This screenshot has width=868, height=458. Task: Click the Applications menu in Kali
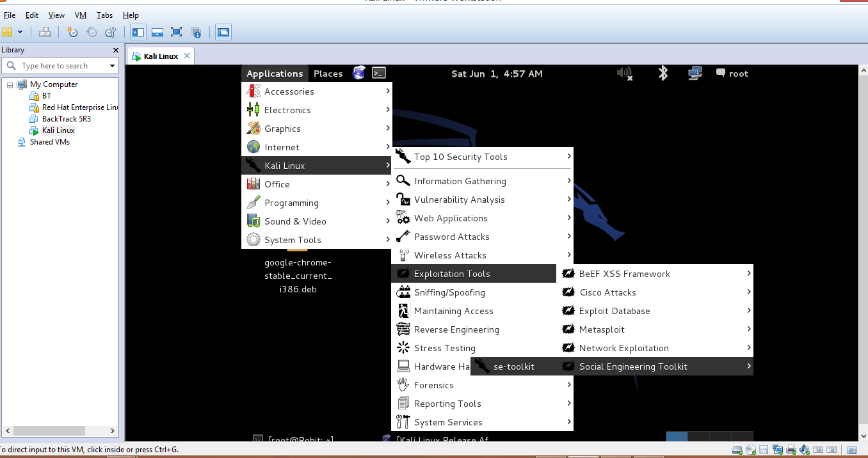coord(275,74)
